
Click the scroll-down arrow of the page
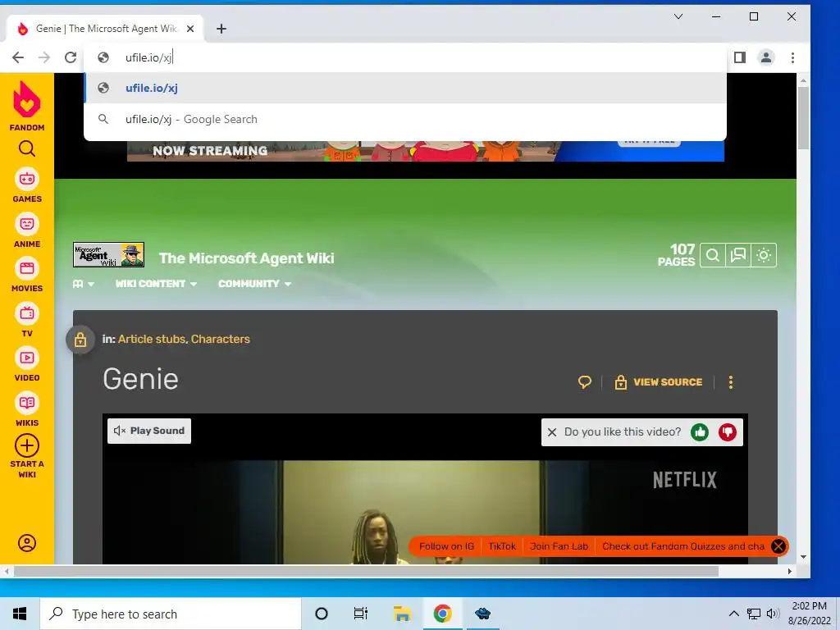click(803, 557)
